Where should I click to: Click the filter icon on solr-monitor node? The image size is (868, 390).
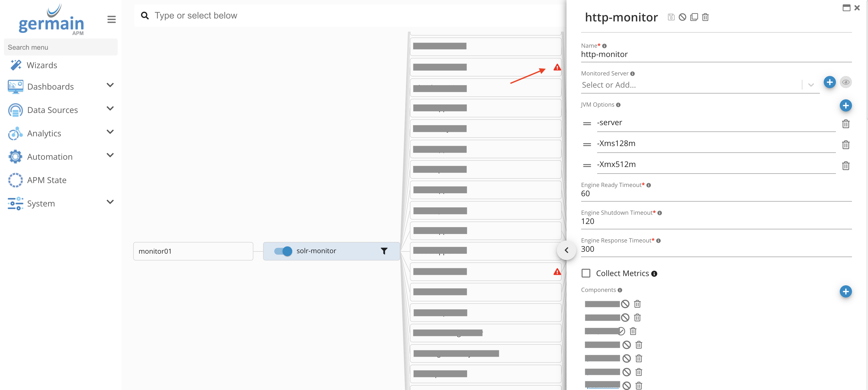pos(384,251)
